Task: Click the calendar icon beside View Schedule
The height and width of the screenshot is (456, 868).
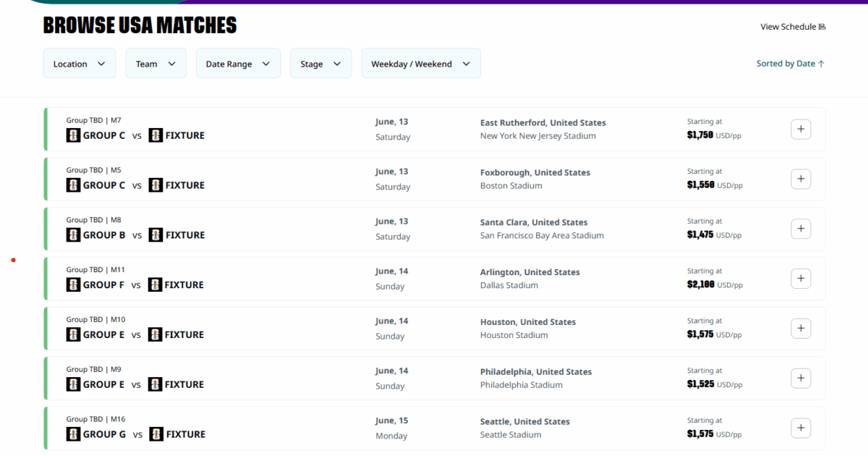Action: pos(822,27)
